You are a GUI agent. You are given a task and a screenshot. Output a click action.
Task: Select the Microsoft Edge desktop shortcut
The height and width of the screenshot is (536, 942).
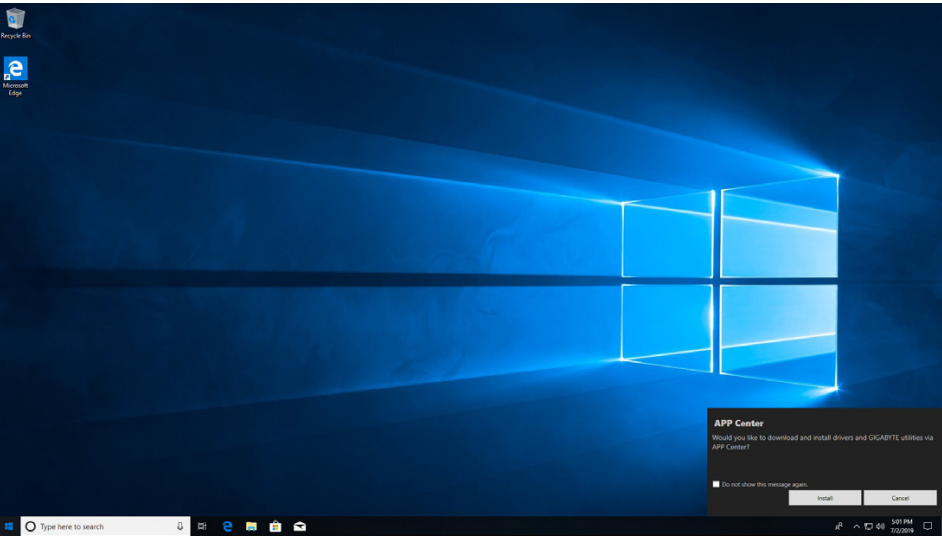(15, 70)
